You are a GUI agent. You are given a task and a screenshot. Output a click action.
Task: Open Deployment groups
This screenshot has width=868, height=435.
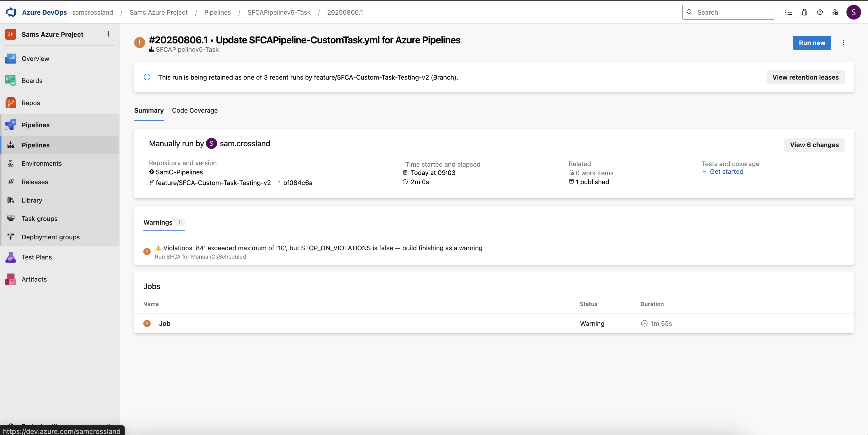[50, 237]
